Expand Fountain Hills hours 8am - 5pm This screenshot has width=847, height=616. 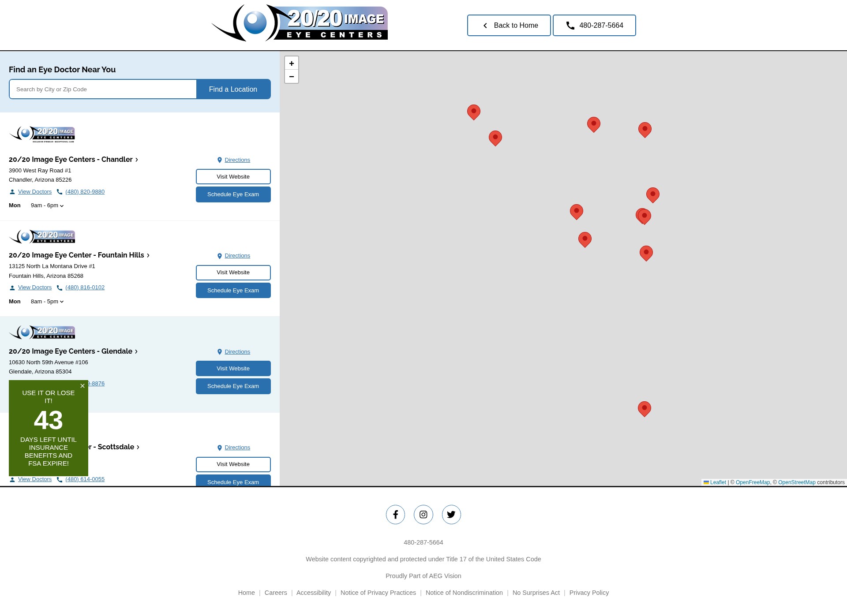point(47,302)
